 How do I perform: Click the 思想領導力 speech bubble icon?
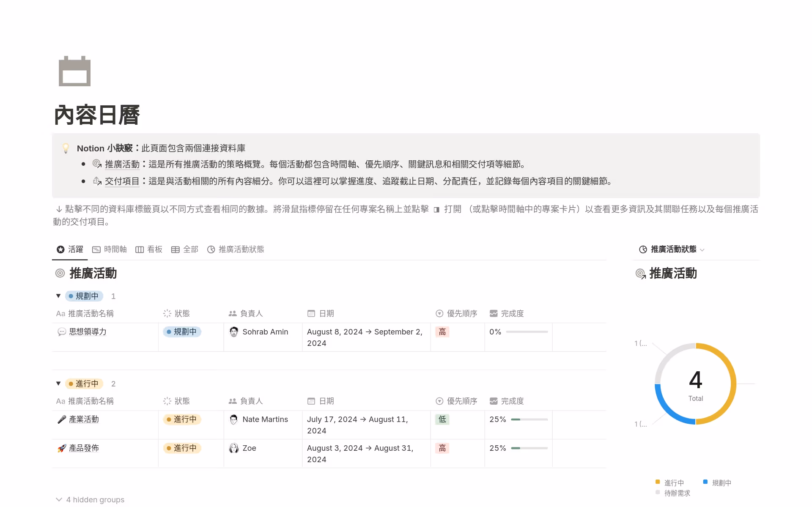tap(62, 332)
